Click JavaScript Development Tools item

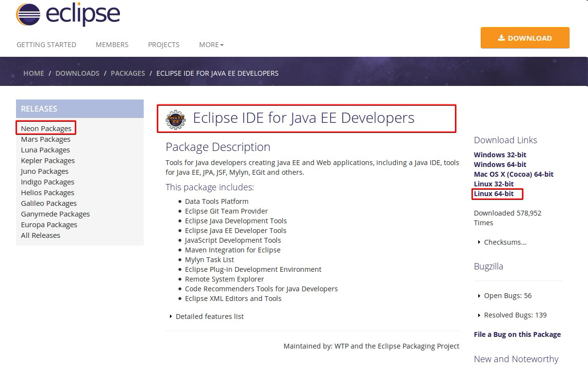coord(233,240)
